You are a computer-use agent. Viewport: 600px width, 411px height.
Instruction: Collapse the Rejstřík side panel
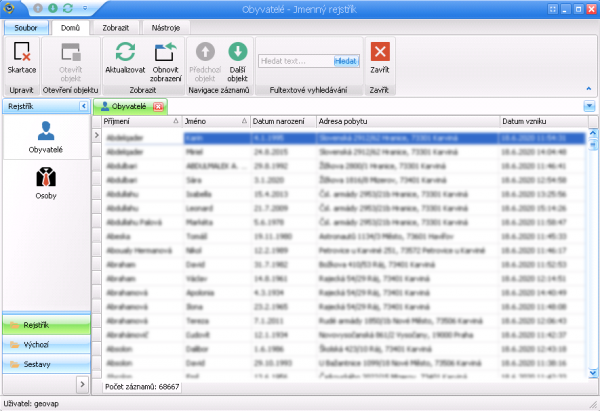pyautogui.click(x=83, y=105)
